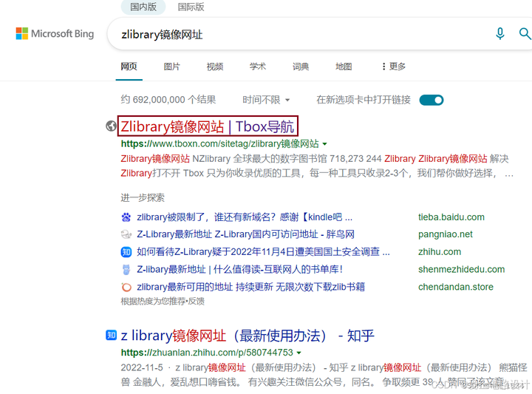
Task: Open the 更多 three-dot menu
Action: 394,67
